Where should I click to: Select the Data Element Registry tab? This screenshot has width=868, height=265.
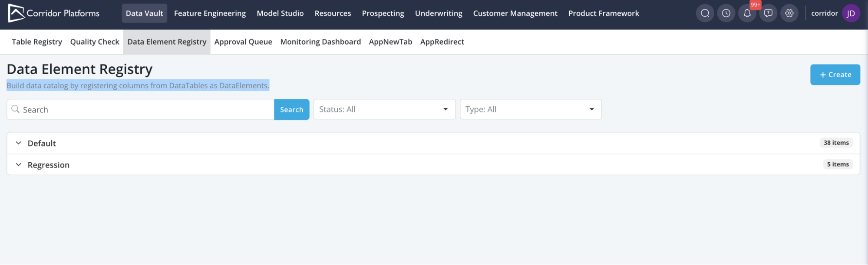click(167, 42)
